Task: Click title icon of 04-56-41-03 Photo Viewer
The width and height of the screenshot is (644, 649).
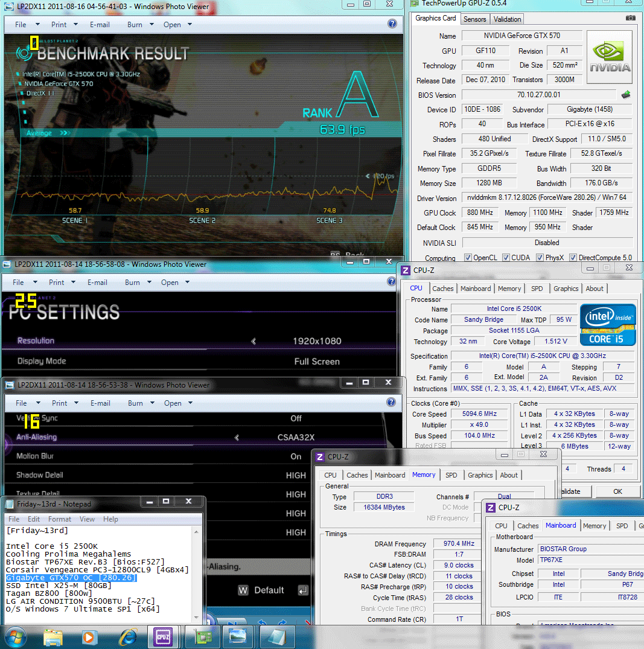Action: [x=8, y=7]
